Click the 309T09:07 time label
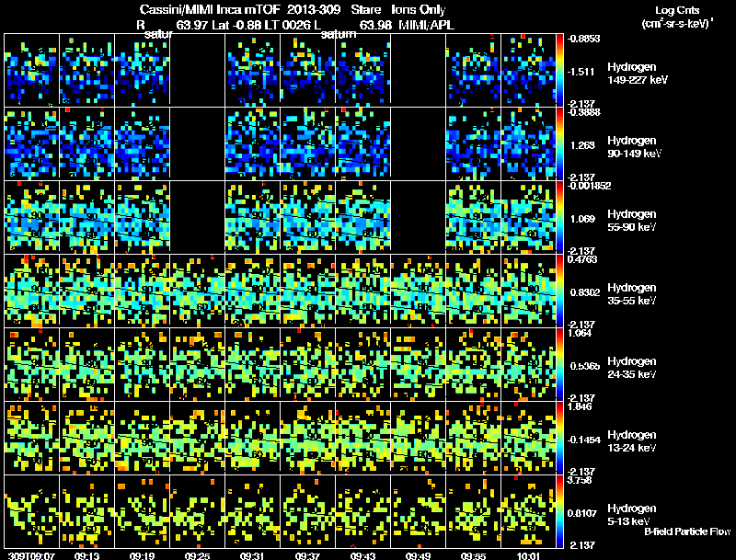The image size is (736, 560). (31, 555)
